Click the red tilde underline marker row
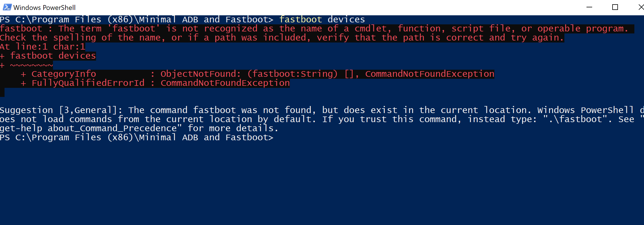The image size is (644, 225). [26, 65]
